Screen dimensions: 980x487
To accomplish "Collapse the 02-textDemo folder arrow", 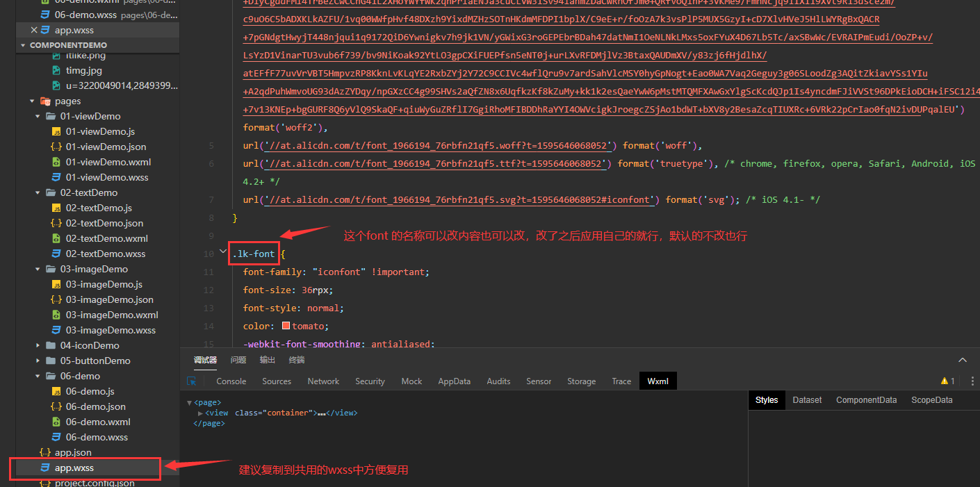I will click(x=38, y=192).
